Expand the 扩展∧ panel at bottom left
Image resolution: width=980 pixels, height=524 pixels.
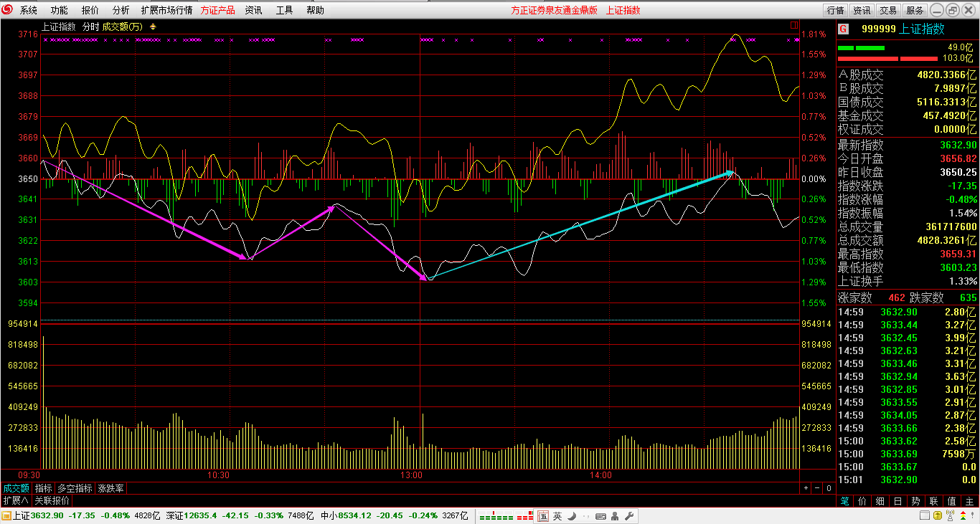coord(16,500)
